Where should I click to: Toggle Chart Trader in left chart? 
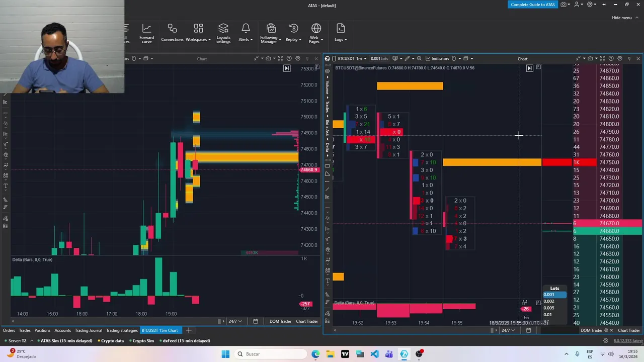pos(307,321)
